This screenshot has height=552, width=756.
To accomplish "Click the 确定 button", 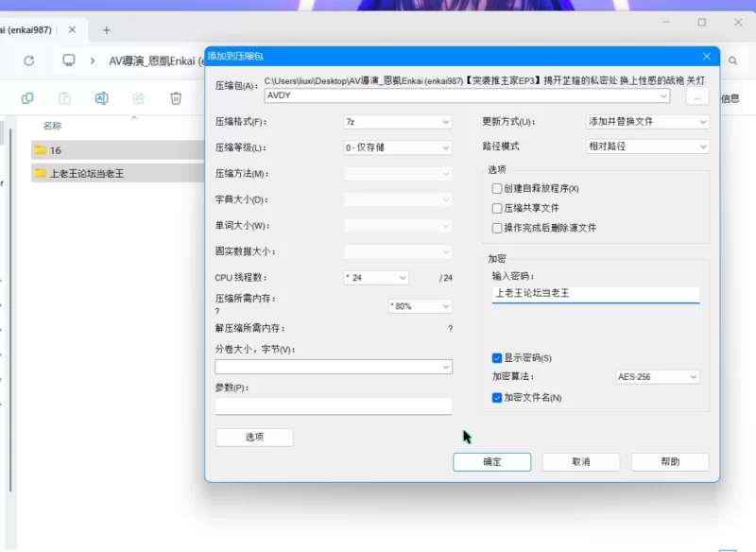I will coord(491,462).
